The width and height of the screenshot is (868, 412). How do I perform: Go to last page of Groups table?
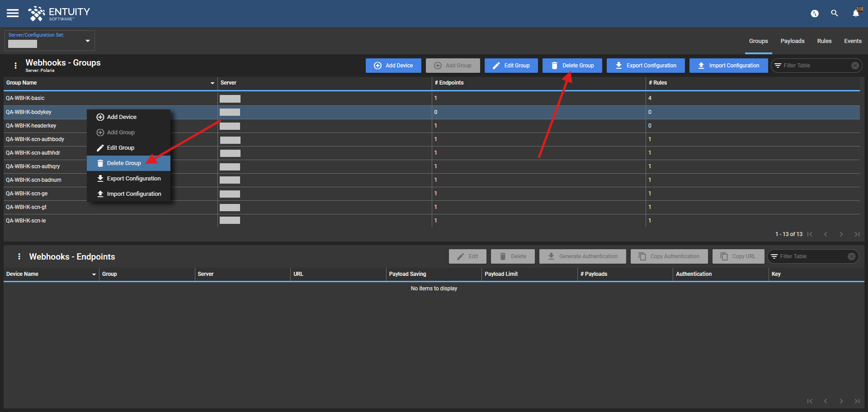coord(857,234)
